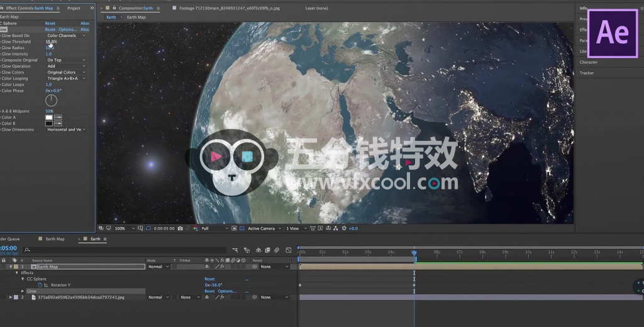This screenshot has height=327, width=644.
Task: Toggle the fx switch on Earth Map layer
Action: pyautogui.click(x=222, y=267)
